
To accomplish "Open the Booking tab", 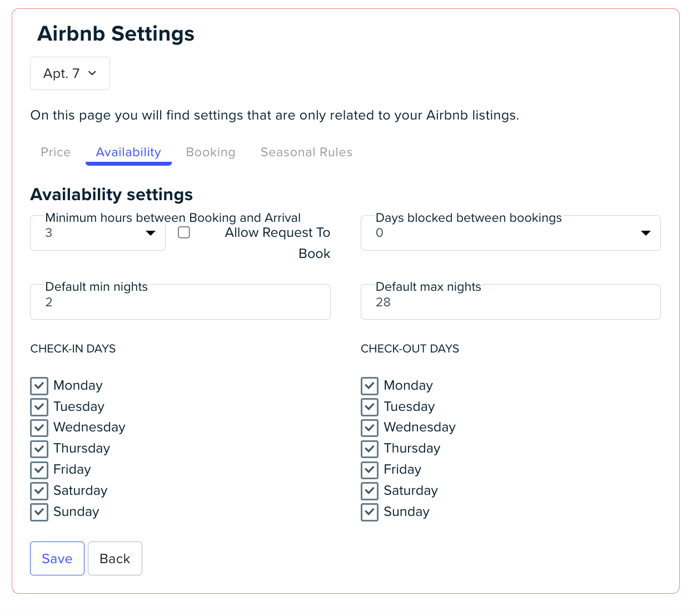I will coord(211,152).
